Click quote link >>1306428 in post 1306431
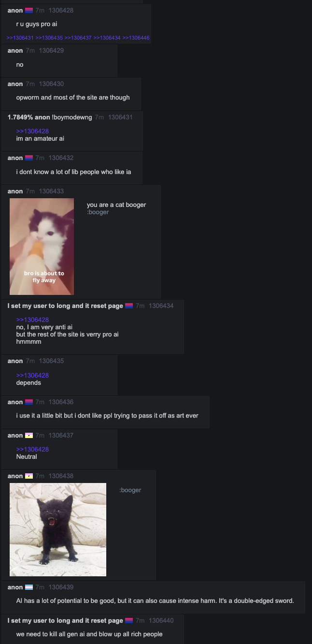This screenshot has height=644, width=312. pos(32,131)
